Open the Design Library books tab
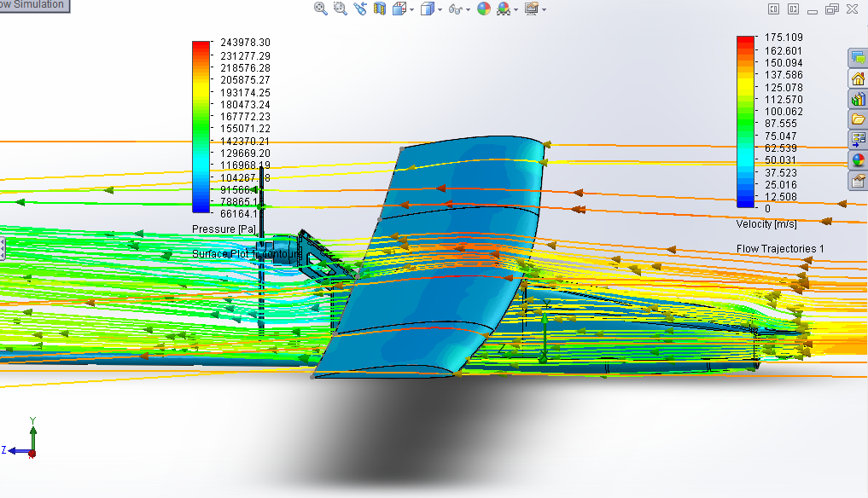Viewport: 868px width, 498px height. click(x=858, y=99)
